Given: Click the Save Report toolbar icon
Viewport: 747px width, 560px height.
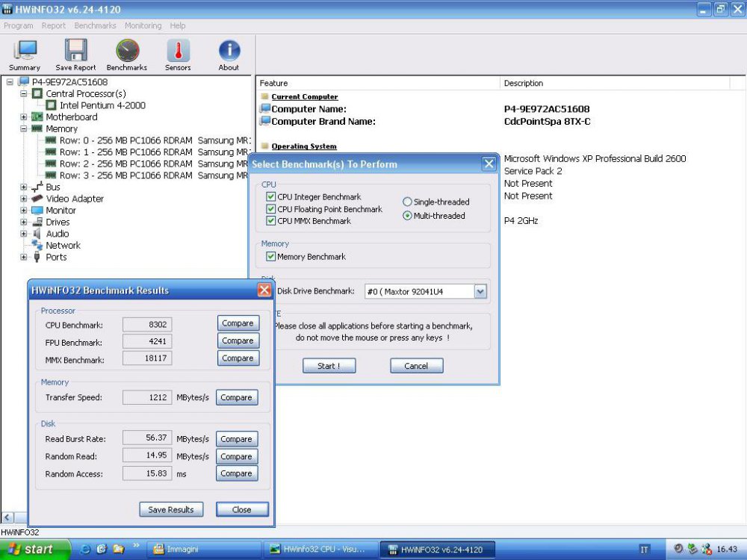Looking at the screenshot, I should pos(75,52).
